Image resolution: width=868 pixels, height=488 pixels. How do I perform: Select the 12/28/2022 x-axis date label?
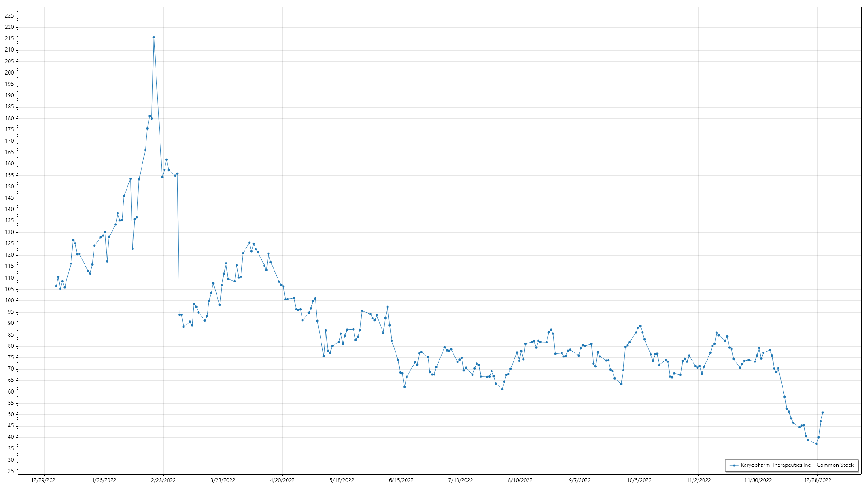pos(817,480)
